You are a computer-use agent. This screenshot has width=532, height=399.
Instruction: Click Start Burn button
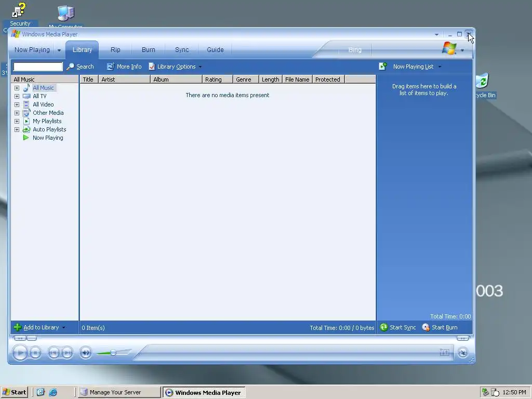(440, 327)
